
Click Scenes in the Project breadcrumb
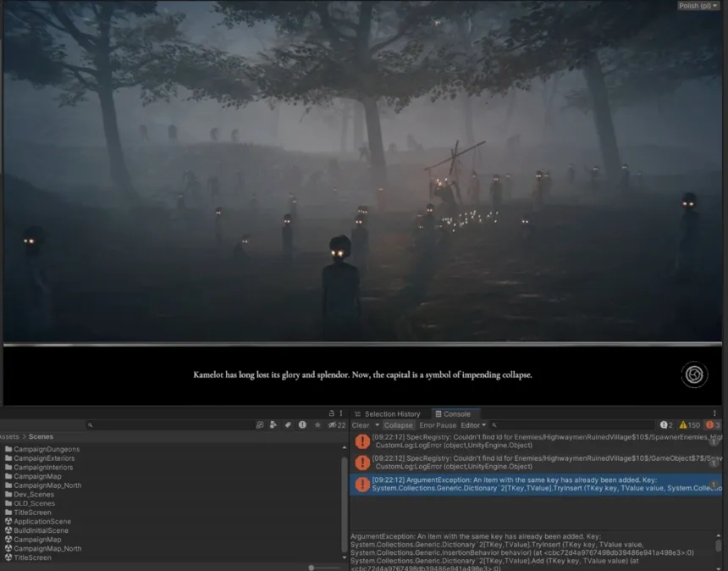pyautogui.click(x=41, y=437)
